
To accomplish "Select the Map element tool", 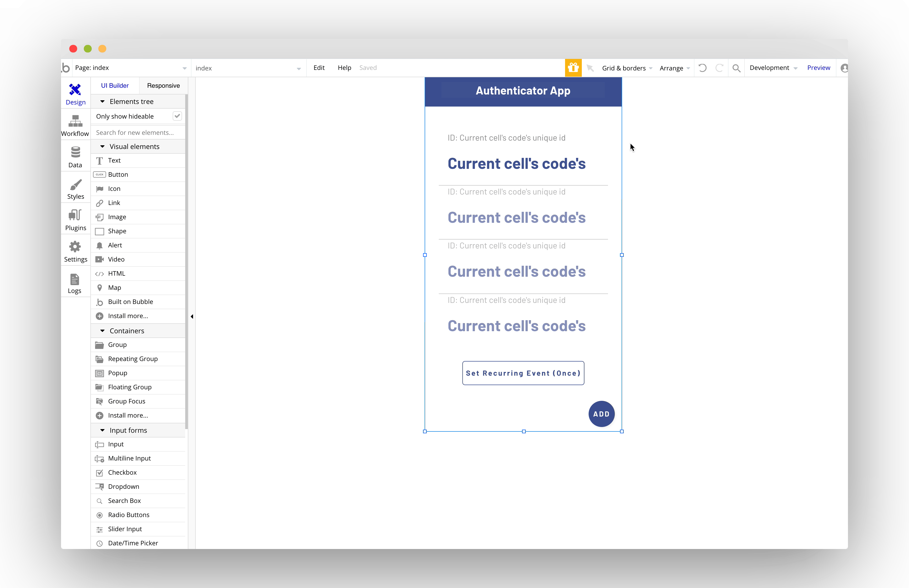I will coord(138,287).
